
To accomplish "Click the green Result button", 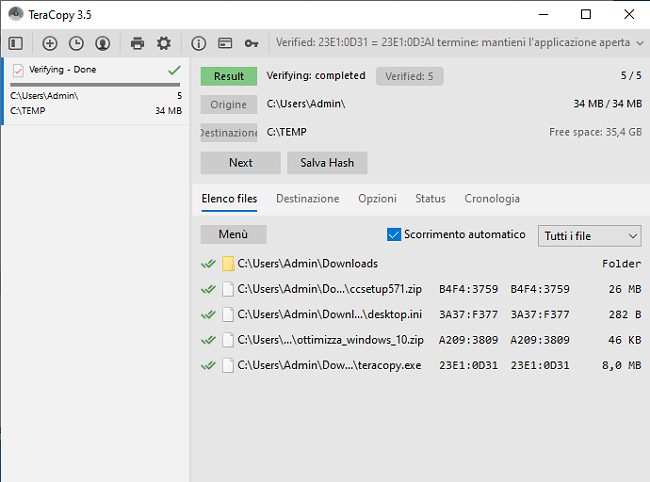I will tap(228, 76).
